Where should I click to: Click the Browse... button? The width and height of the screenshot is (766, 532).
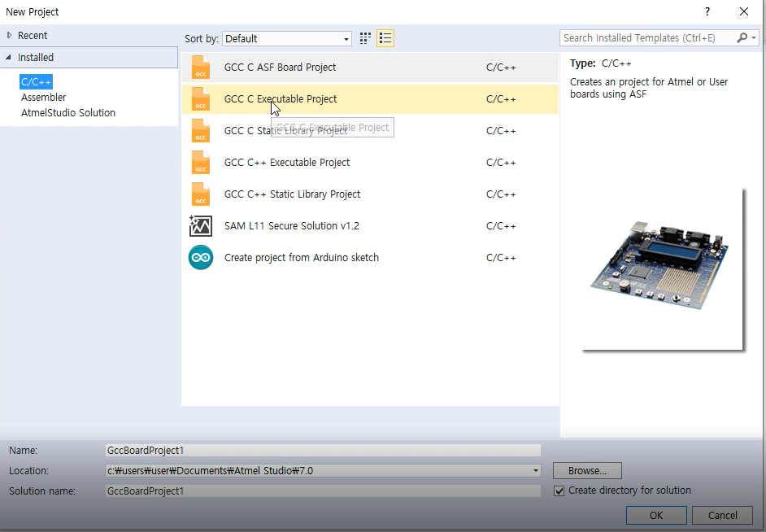[x=587, y=471]
